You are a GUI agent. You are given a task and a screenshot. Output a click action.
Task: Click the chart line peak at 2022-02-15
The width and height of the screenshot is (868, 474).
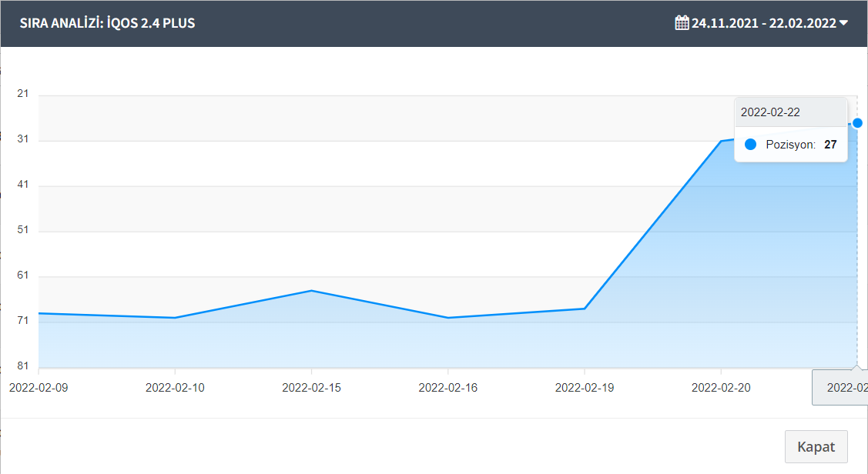[x=312, y=290]
